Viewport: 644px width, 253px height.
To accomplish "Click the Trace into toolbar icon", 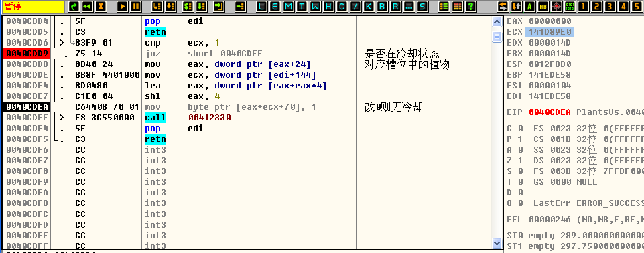I will click(188, 6).
